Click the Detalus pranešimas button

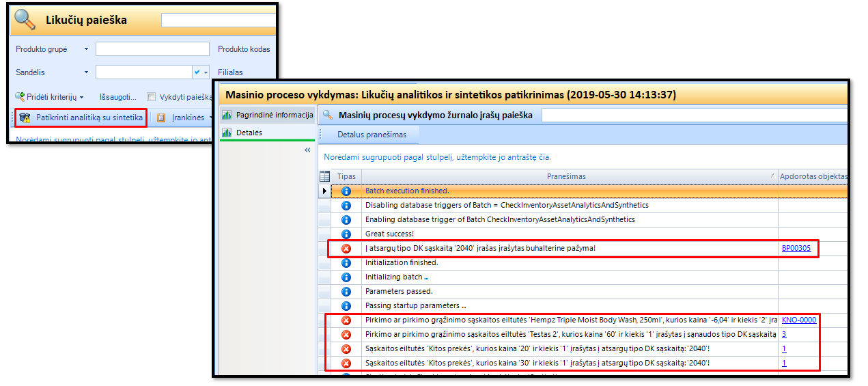pos(372,135)
